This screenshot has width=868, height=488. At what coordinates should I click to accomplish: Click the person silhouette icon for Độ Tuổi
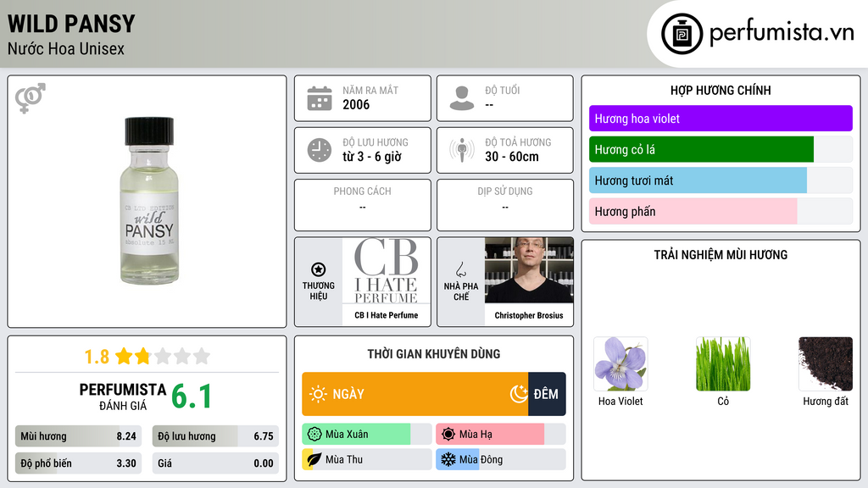click(x=462, y=98)
